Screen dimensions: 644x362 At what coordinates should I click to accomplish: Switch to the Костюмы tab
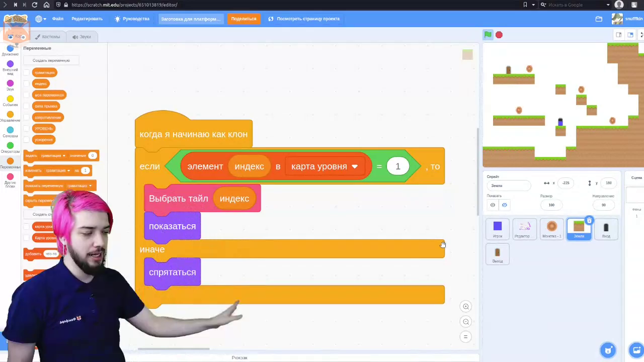[x=48, y=37]
